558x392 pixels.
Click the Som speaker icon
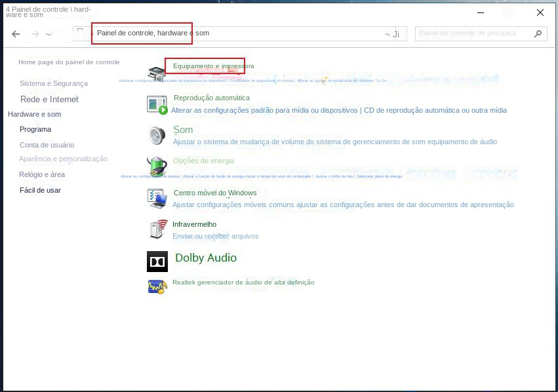coord(156,135)
